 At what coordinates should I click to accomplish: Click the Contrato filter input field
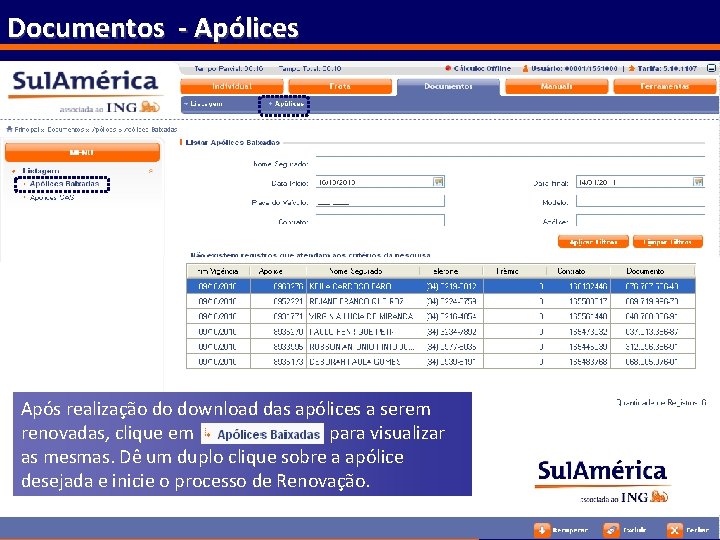click(380, 220)
